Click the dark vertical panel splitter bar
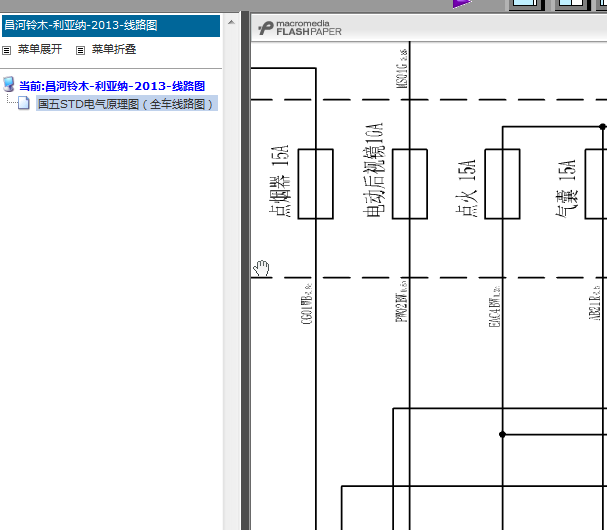 tap(245, 270)
